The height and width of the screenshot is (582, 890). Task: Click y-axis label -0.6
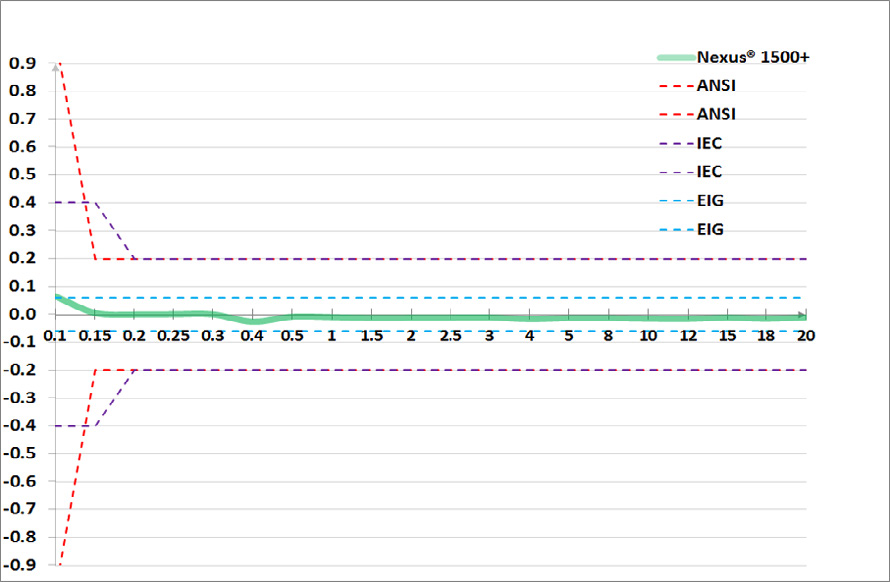point(20,481)
